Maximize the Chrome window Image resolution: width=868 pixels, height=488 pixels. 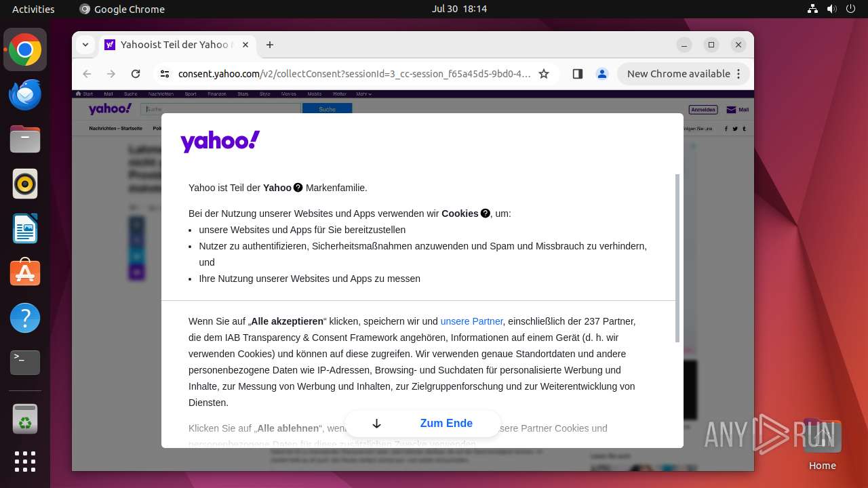coord(711,45)
